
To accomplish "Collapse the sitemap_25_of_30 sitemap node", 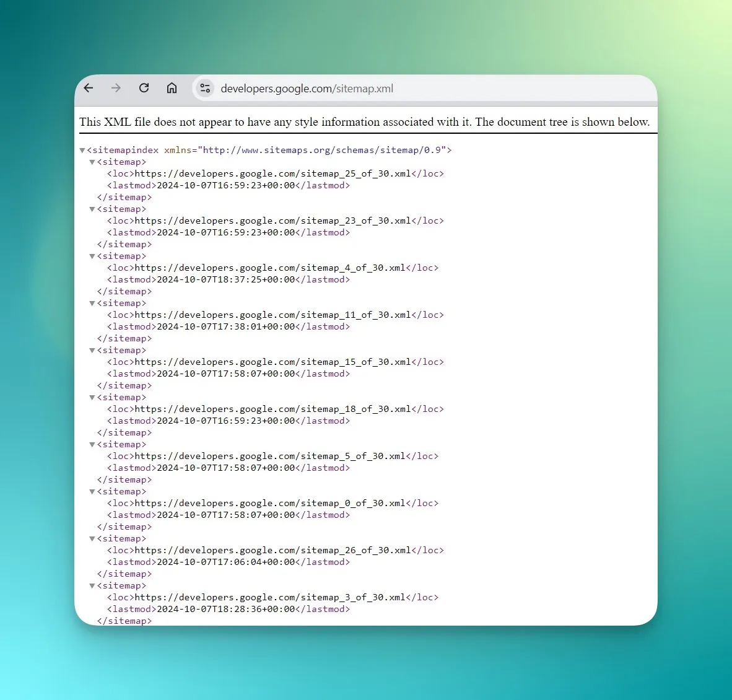I will (x=92, y=162).
